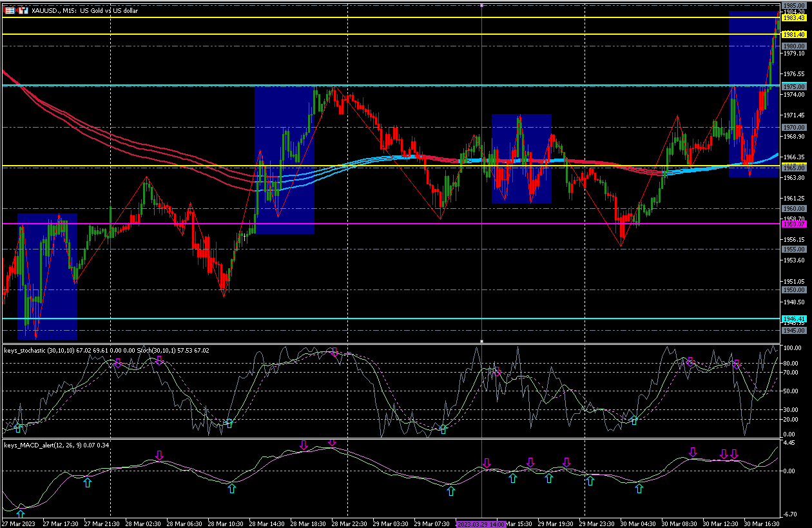Click the 1960.00 price level label
The image size is (812, 528).
click(793, 209)
